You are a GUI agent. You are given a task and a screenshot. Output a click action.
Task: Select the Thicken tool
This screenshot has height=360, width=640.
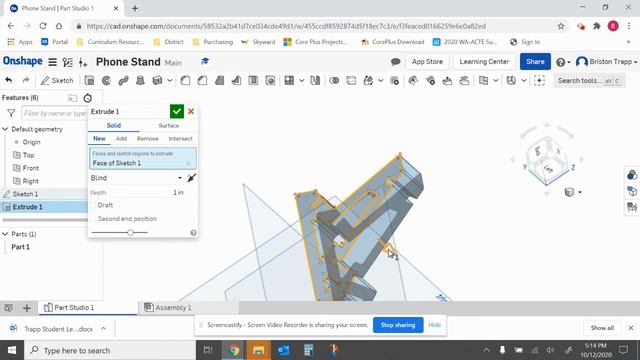(x=157, y=80)
